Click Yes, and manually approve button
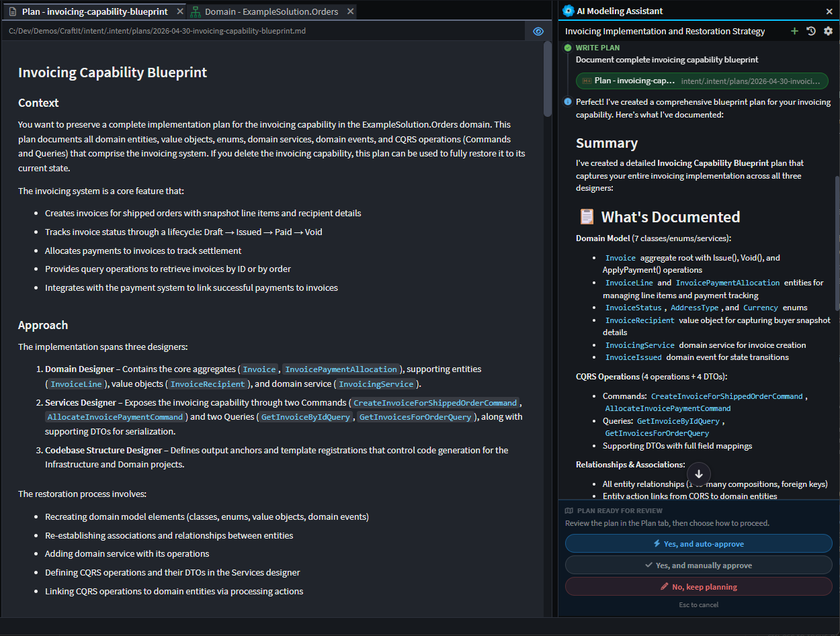Image resolution: width=840 pixels, height=636 pixels. [699, 565]
